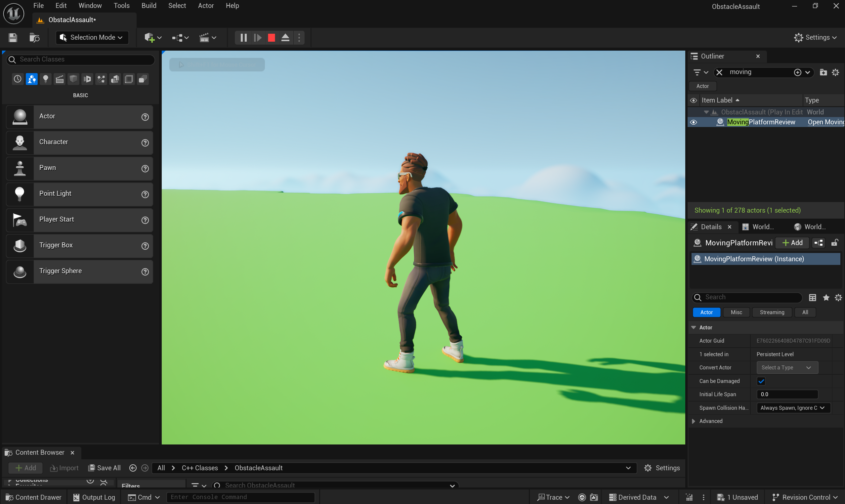Save the current level with the floppy disk icon
Viewport: 845px width, 504px height.
[13, 38]
